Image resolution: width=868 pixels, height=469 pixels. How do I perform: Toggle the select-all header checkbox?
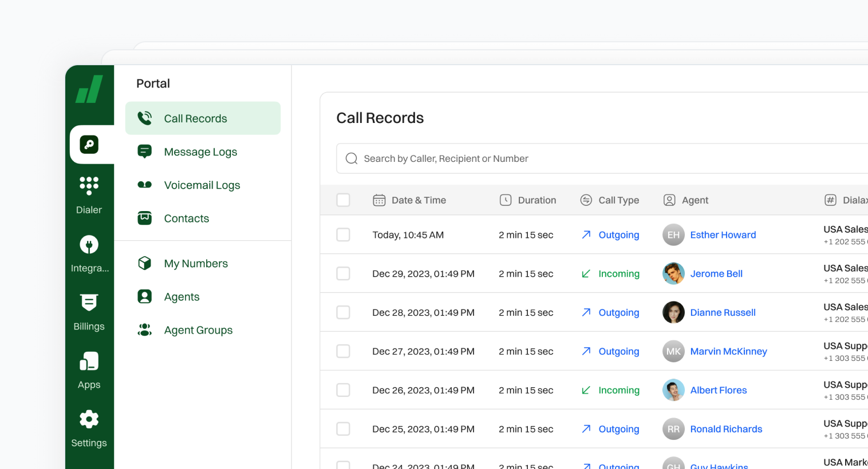tap(343, 200)
